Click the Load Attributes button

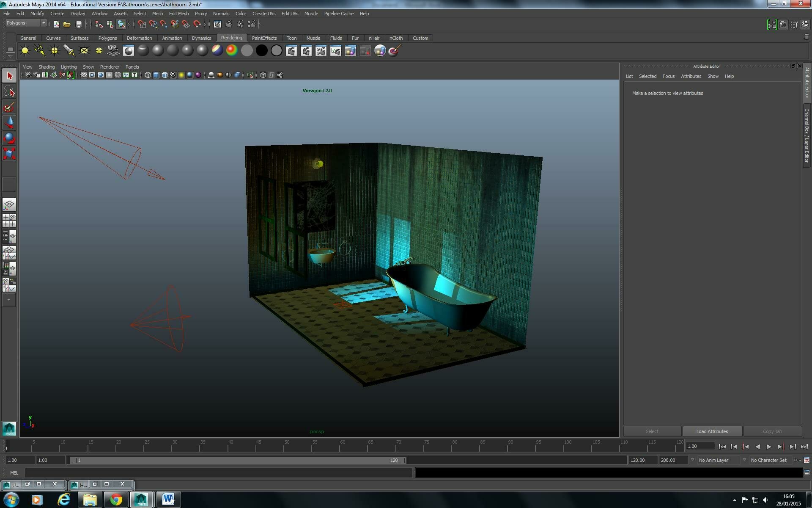(712, 431)
